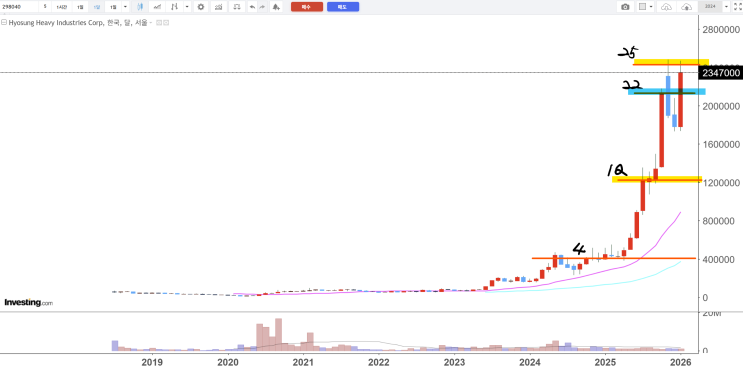This screenshot has width=743, height=368.
Task: Load chart from cloud download icon
Action: click(667, 7)
